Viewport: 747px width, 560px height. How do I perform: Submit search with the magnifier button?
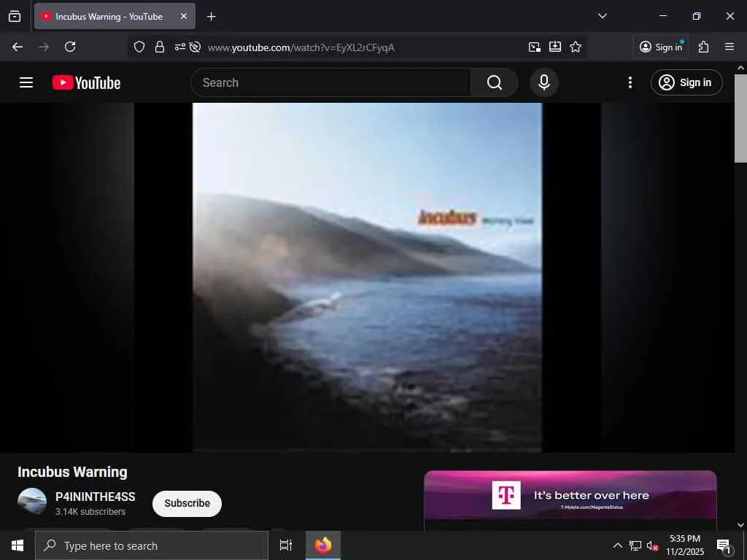495,82
